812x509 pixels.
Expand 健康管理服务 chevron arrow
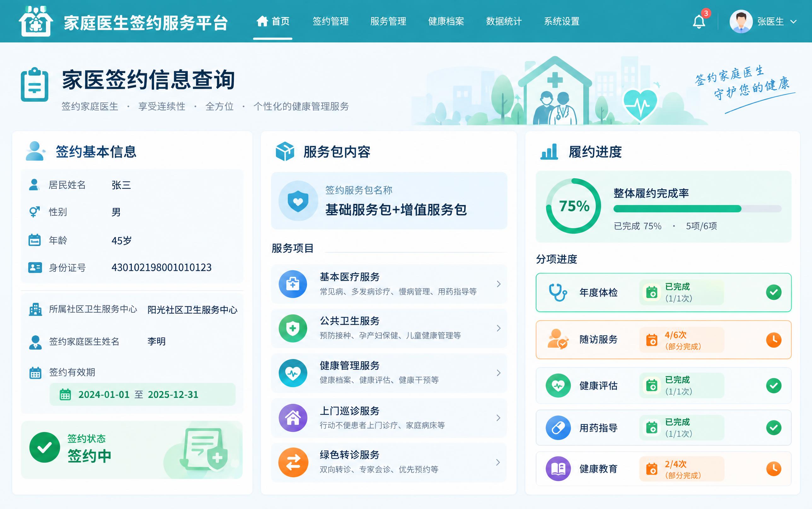pos(498,373)
